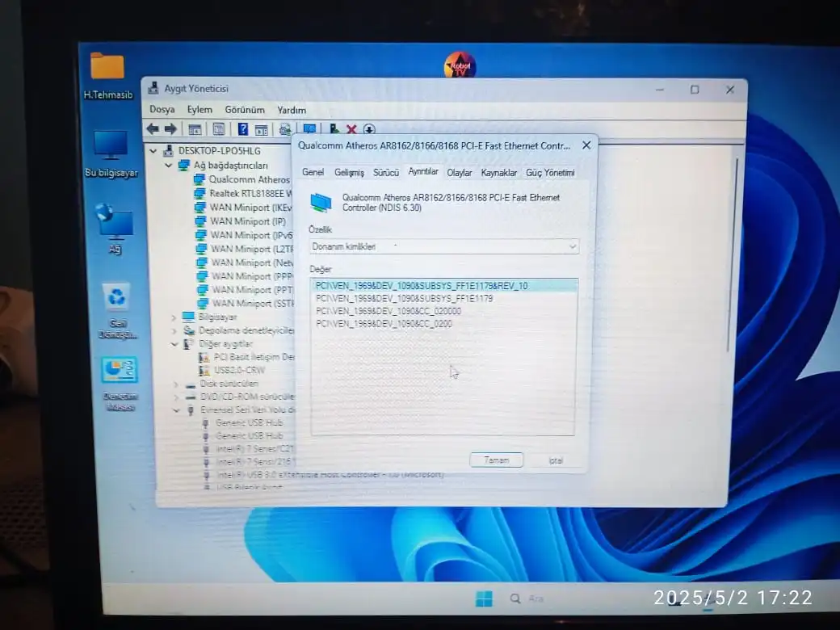Screen dimensions: 840x630
Task: Toggle the action pane toolbar icon
Action: pos(262,129)
